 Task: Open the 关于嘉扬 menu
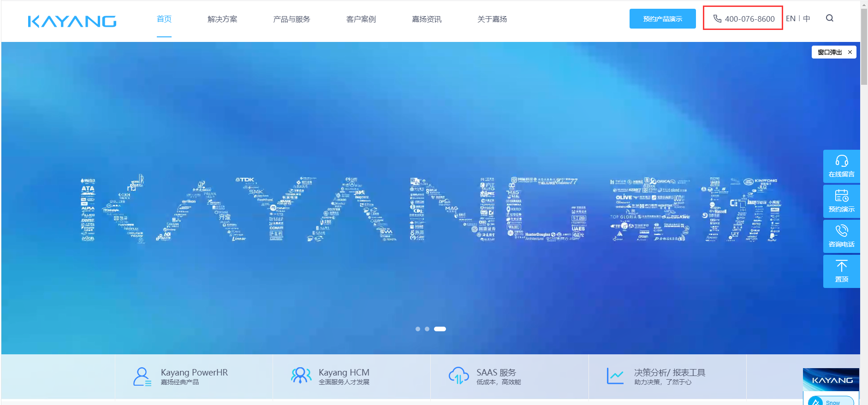coord(492,19)
